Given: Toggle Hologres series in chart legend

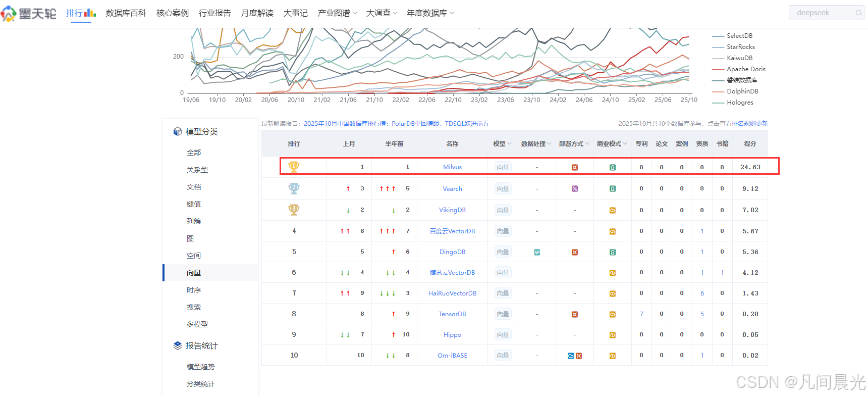Looking at the screenshot, I should 733,103.
